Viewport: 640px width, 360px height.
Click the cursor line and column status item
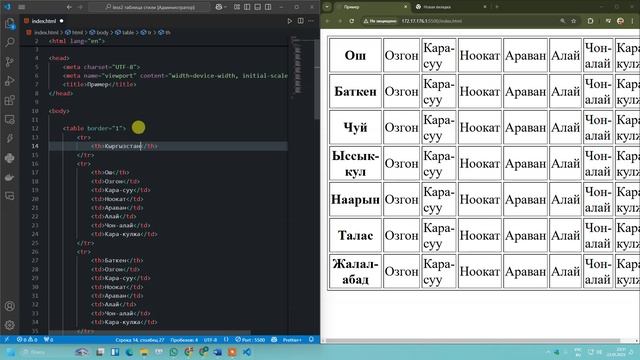[x=140, y=340]
